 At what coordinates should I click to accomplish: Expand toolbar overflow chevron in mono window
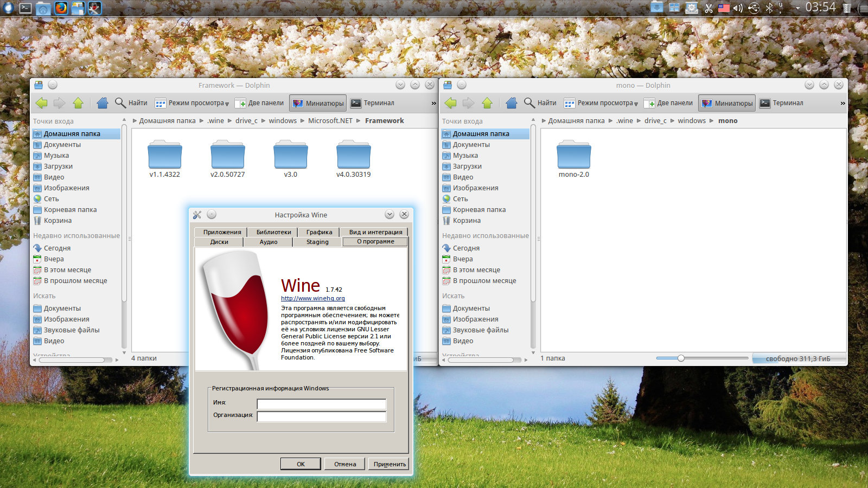tap(843, 103)
